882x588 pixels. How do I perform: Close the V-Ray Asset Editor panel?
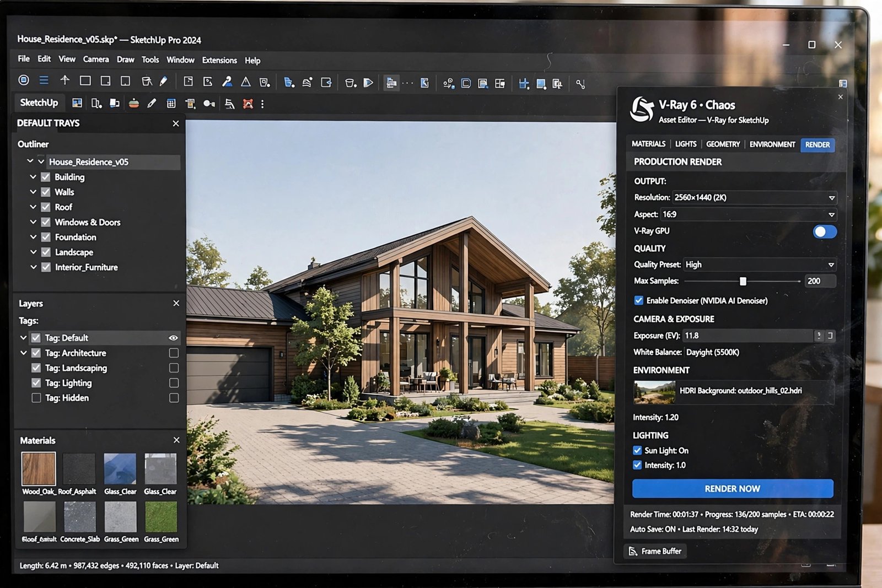click(x=840, y=97)
